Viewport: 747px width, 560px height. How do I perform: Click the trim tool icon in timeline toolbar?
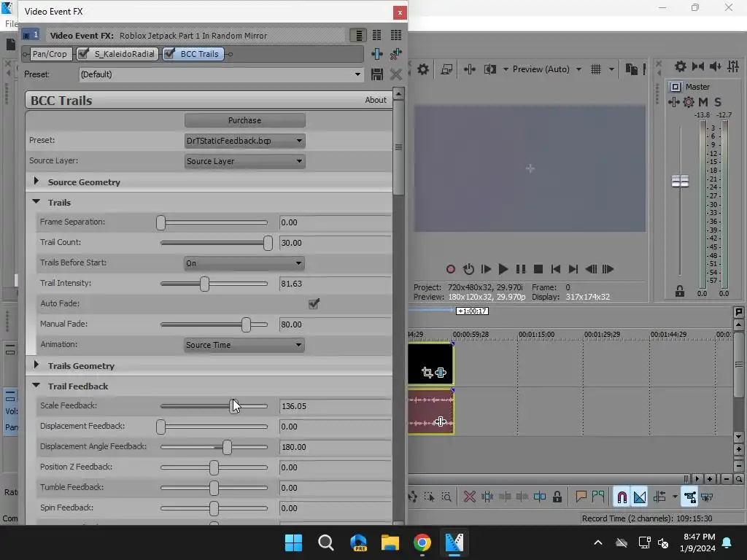point(487,497)
